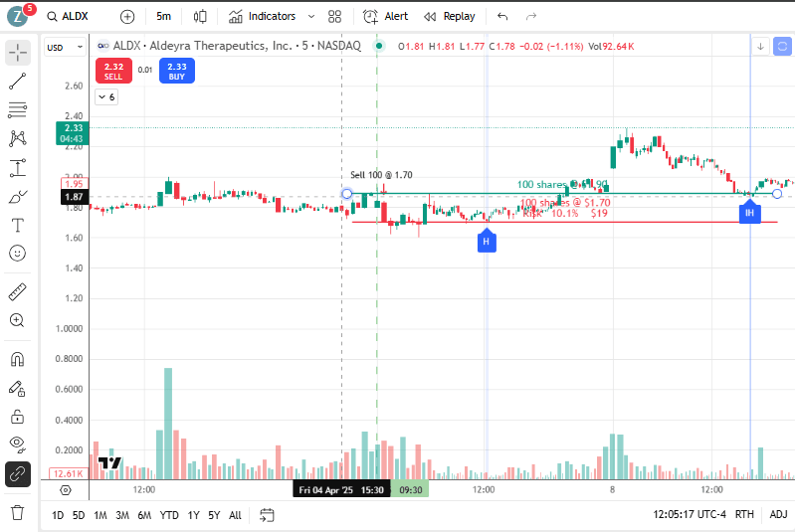This screenshot has width=795, height=532.
Task: Click the 12.61K volume label
Action: (x=69, y=473)
